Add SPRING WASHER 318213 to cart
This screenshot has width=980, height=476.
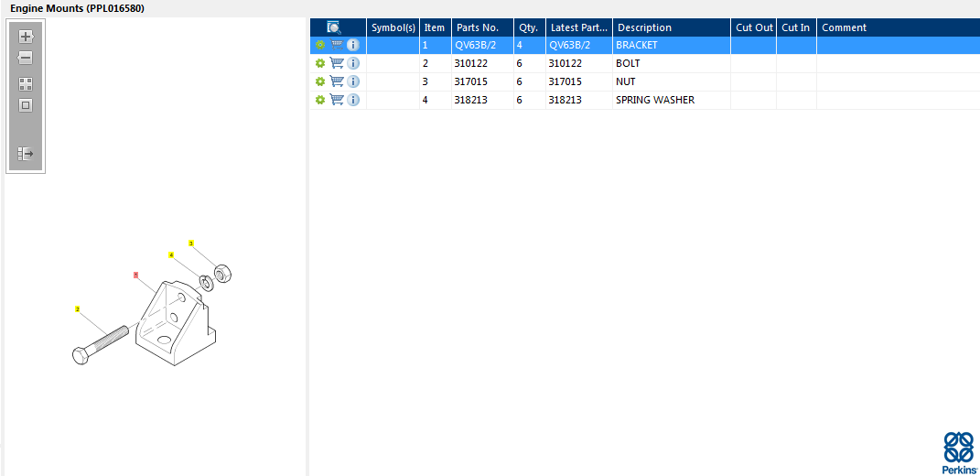click(337, 100)
